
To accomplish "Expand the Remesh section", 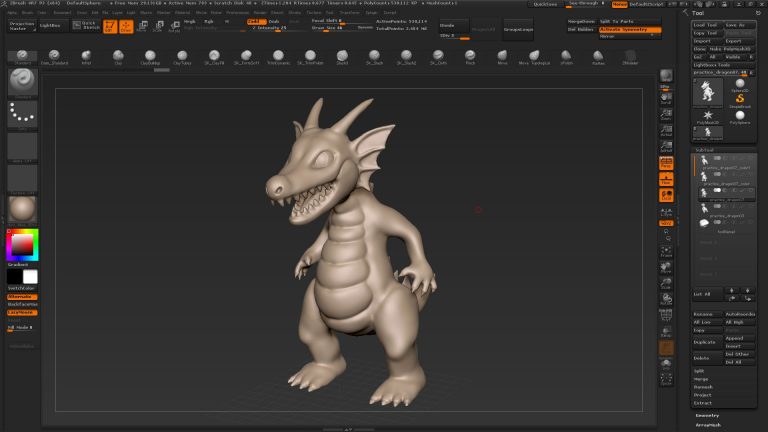I will (x=703, y=387).
